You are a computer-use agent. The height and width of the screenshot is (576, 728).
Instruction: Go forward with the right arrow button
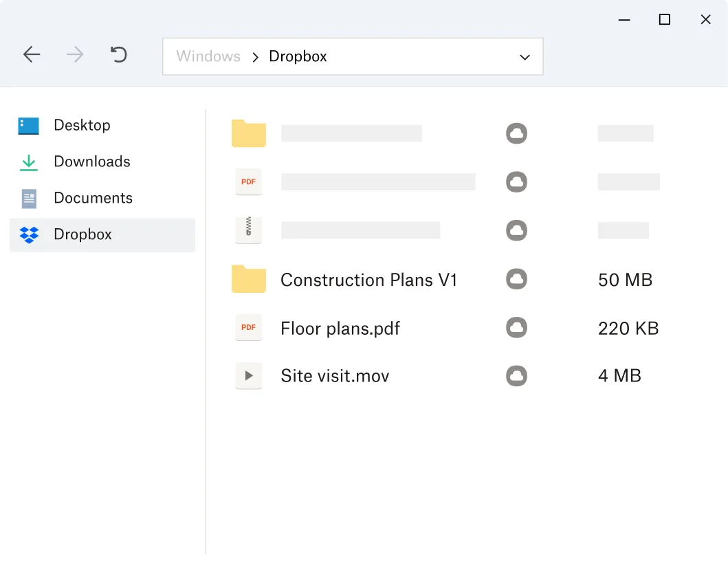coord(75,54)
